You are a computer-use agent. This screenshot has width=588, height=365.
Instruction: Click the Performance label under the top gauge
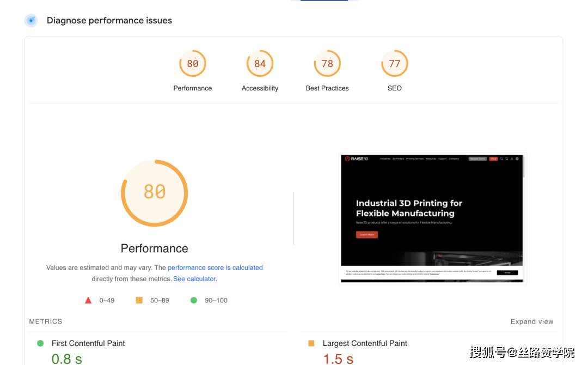point(192,88)
